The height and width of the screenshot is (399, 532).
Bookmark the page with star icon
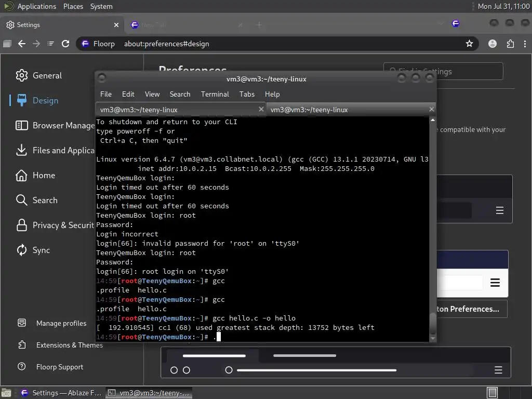click(469, 44)
